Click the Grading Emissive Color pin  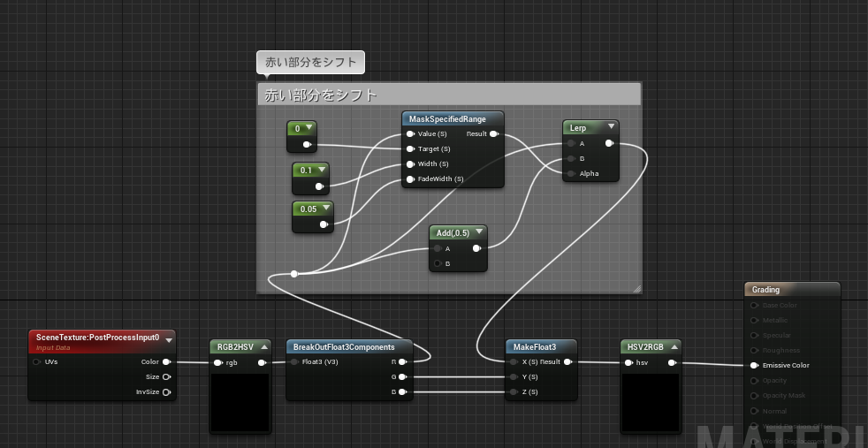click(x=753, y=365)
